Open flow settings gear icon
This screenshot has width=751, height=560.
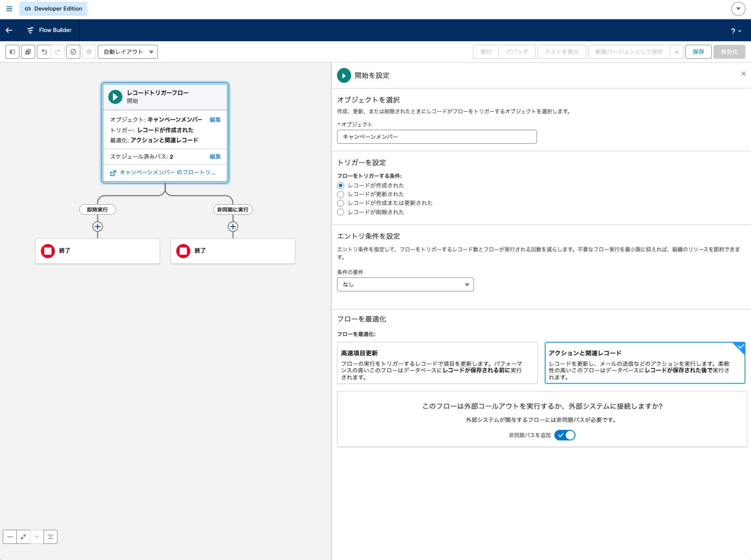click(89, 52)
